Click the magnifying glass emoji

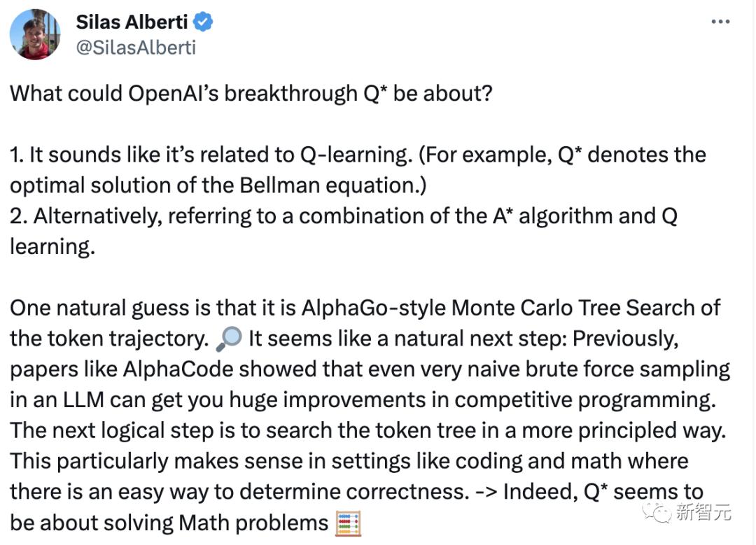(x=230, y=339)
